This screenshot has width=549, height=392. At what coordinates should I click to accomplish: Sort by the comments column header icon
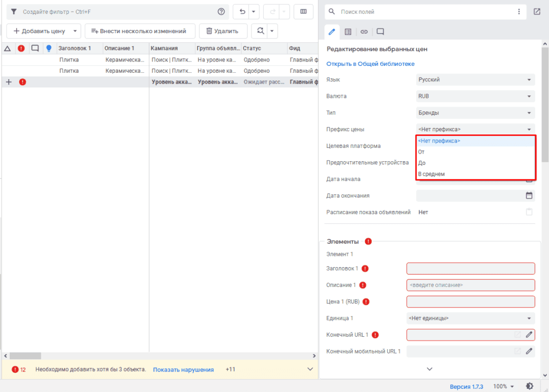35,48
